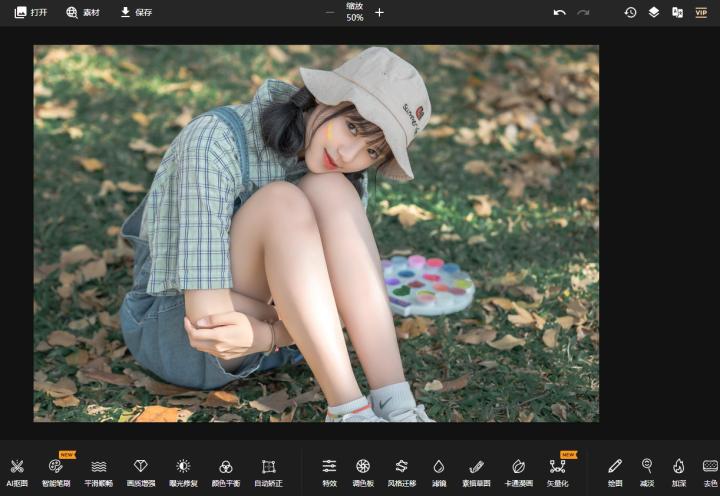Choose the 风格迁移 style transfer tool
Screen dimensions: 720x496
pos(400,471)
